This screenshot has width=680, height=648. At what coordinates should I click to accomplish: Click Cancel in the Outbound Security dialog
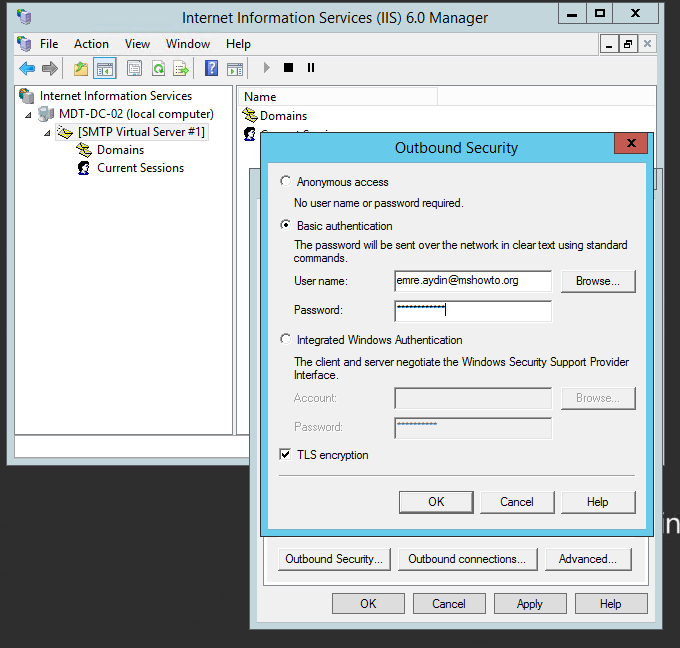[x=517, y=502]
